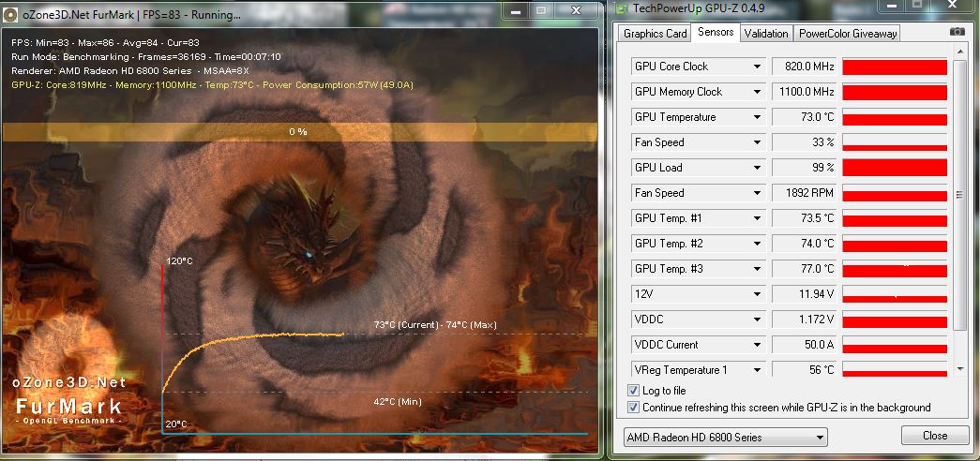Click the Close button in GPU-Z
The width and height of the screenshot is (980, 461).
pyautogui.click(x=935, y=436)
